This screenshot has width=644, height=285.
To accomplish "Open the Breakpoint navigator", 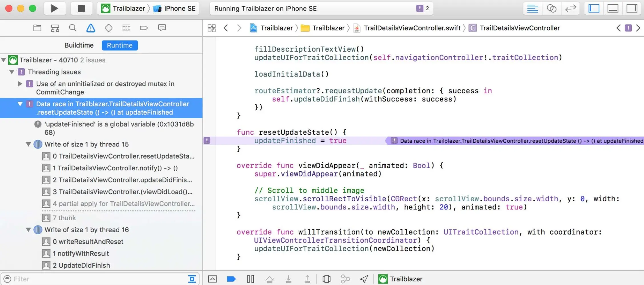I will [x=144, y=28].
